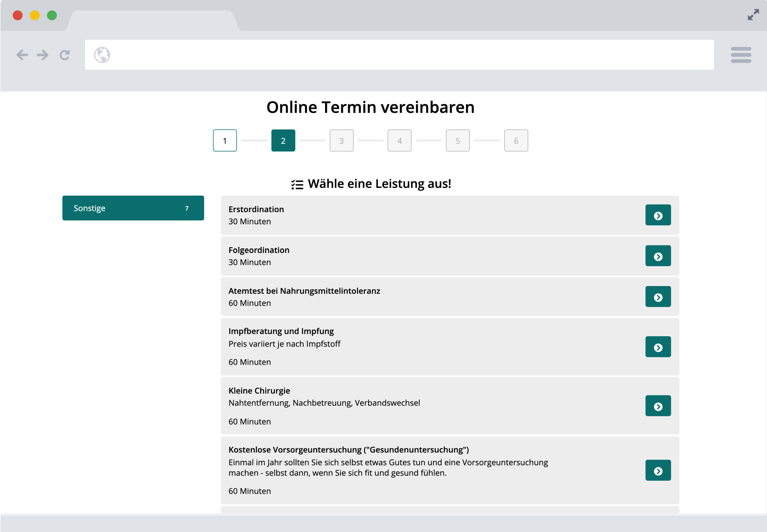The image size is (767, 532).
Task: Select Kleine Chirurgie with its arrow button
Action: tap(658, 406)
